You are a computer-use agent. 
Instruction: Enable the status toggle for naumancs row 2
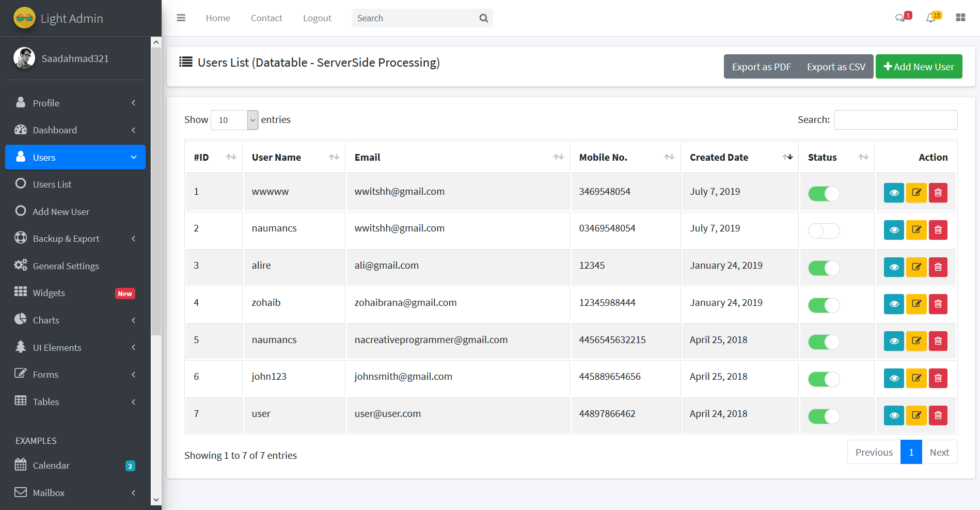(824, 231)
